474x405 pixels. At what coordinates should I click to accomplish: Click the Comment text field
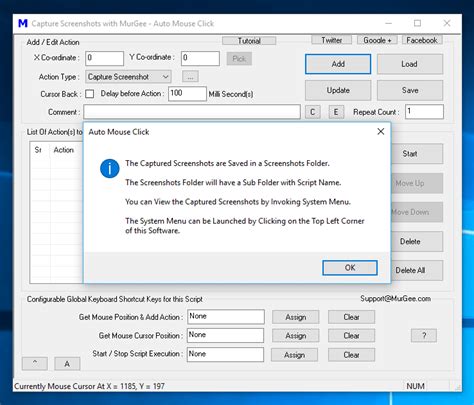pyautogui.click(x=192, y=112)
